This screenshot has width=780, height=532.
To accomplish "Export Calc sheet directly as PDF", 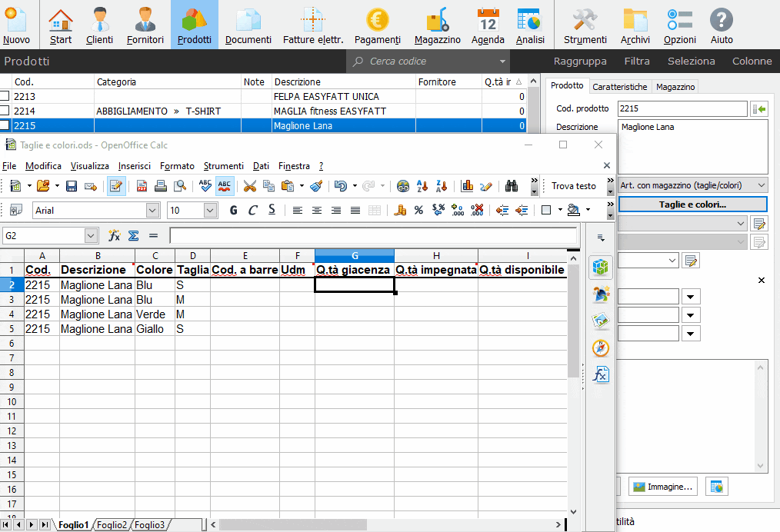I will [x=142, y=186].
